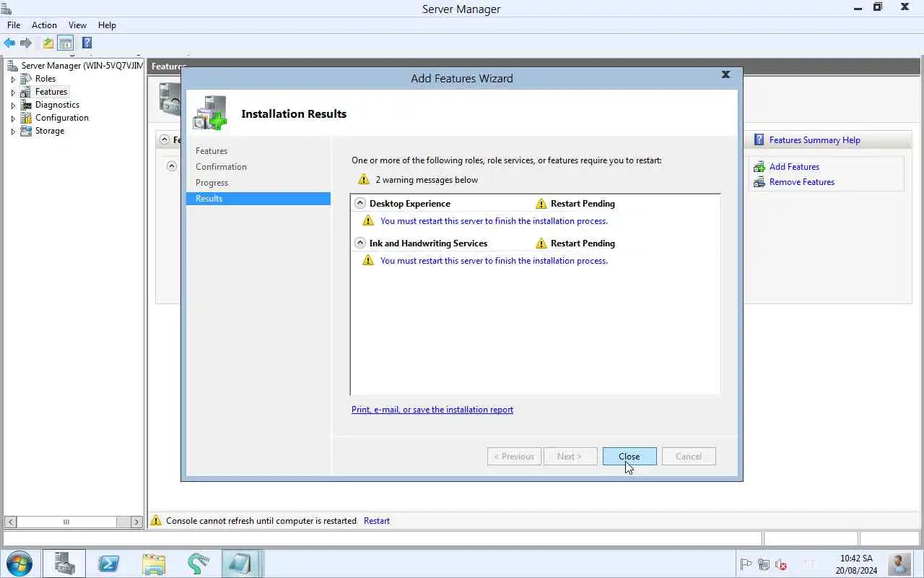Viewport: 924px width, 578px height.
Task: Click the Forward arrow toolbar icon
Action: point(26,43)
